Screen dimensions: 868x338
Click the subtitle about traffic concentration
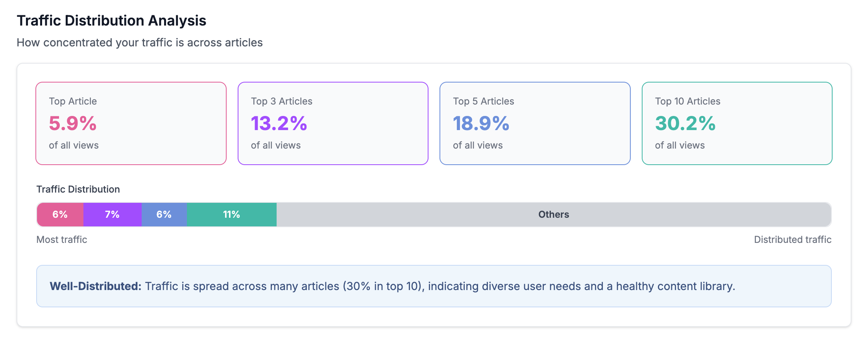140,42
